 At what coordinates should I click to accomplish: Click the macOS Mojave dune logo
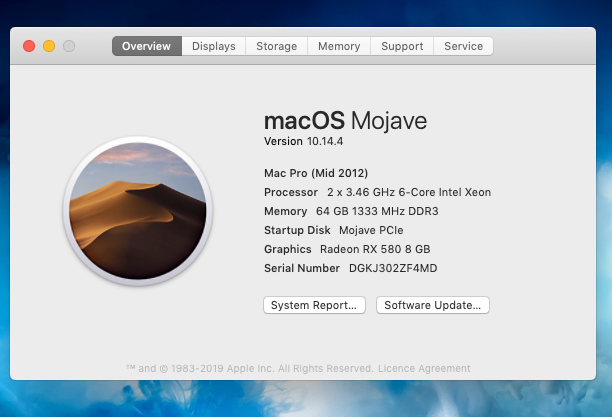click(137, 211)
